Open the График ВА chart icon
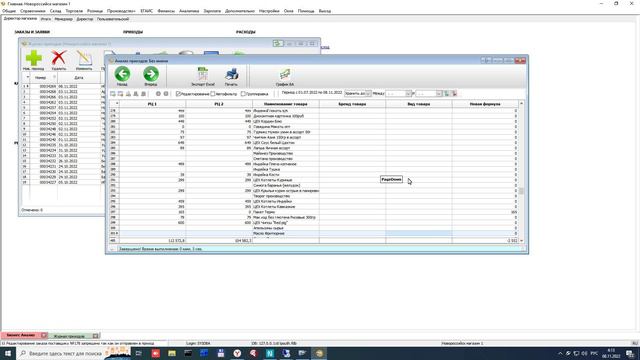Image resolution: width=640 pixels, height=360 pixels. coord(284,76)
